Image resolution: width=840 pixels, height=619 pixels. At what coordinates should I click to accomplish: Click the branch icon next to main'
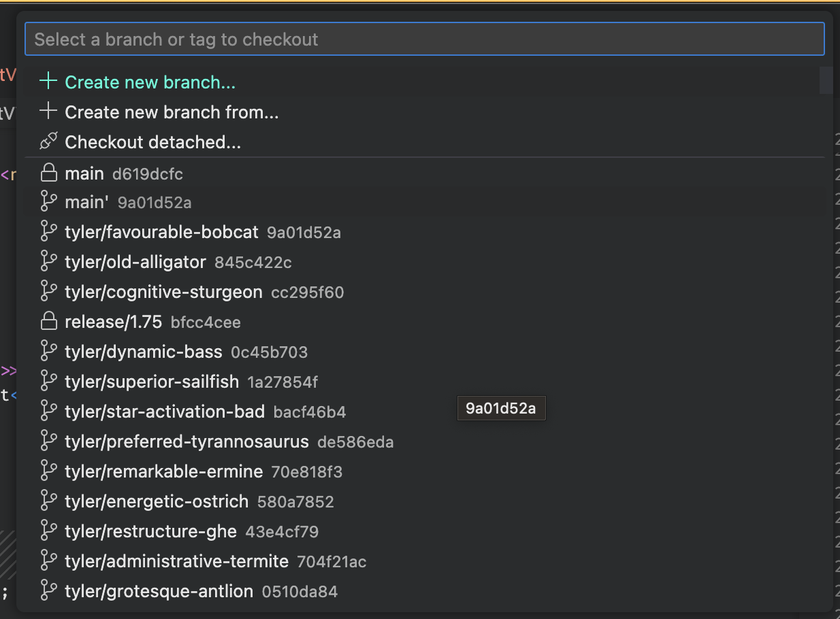(49, 201)
